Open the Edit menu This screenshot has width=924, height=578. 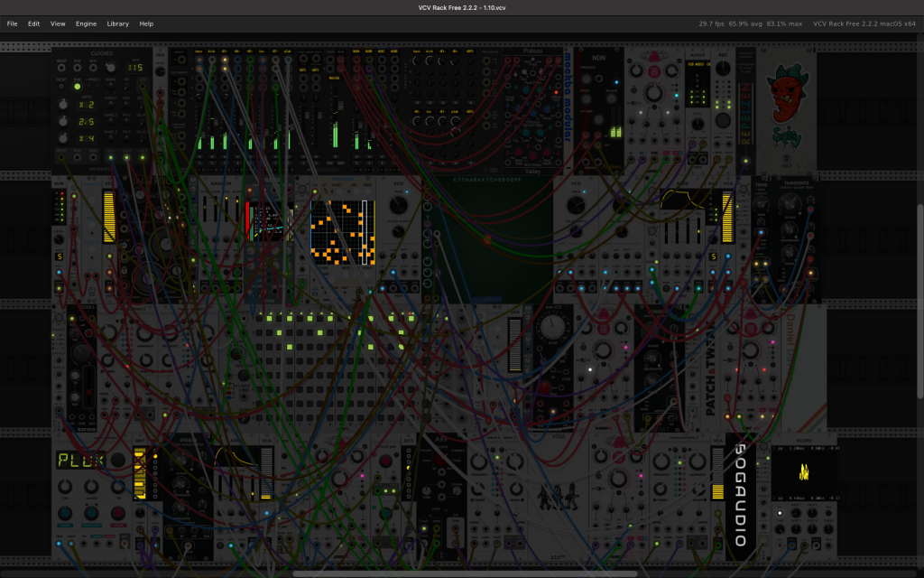click(33, 23)
